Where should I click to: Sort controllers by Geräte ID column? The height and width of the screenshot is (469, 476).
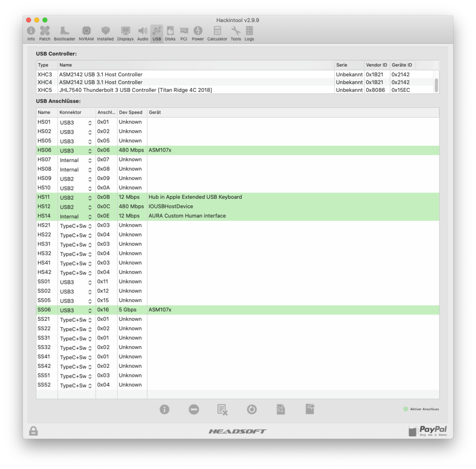click(402, 65)
